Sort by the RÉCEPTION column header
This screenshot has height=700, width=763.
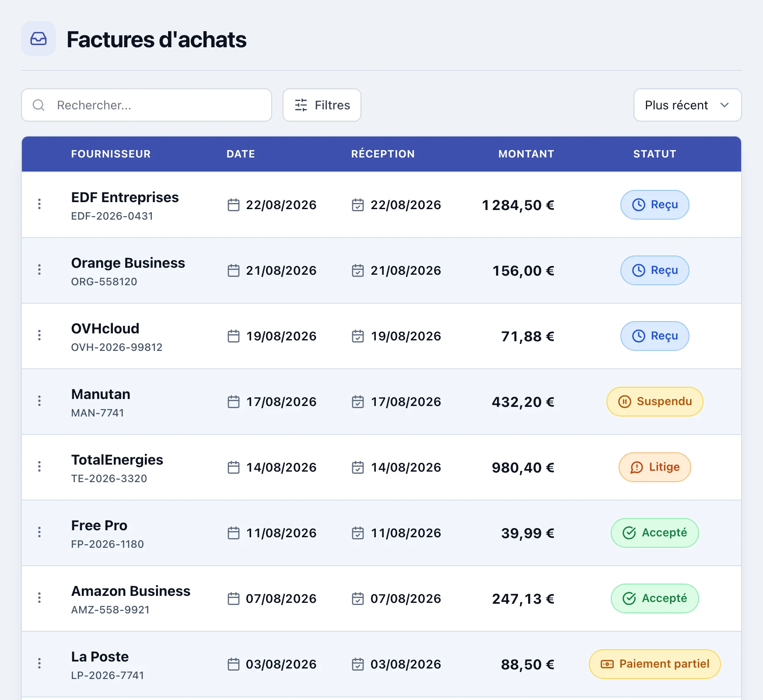click(x=383, y=154)
